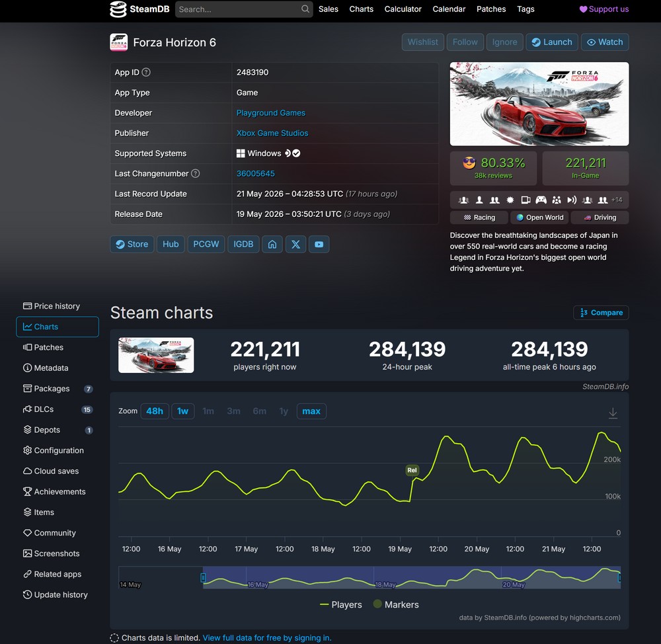This screenshot has width=661, height=644.
Task: Click the Compare button
Action: click(x=601, y=313)
